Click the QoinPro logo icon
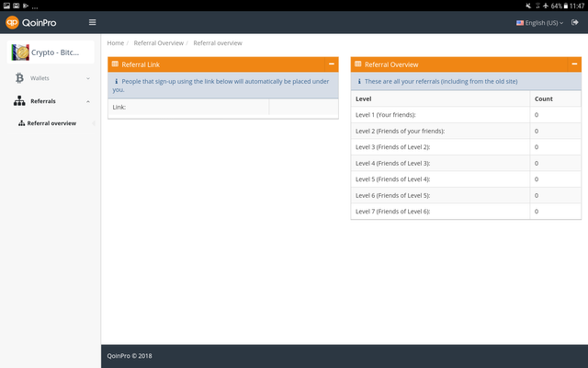This screenshot has width=588, height=368. click(12, 22)
